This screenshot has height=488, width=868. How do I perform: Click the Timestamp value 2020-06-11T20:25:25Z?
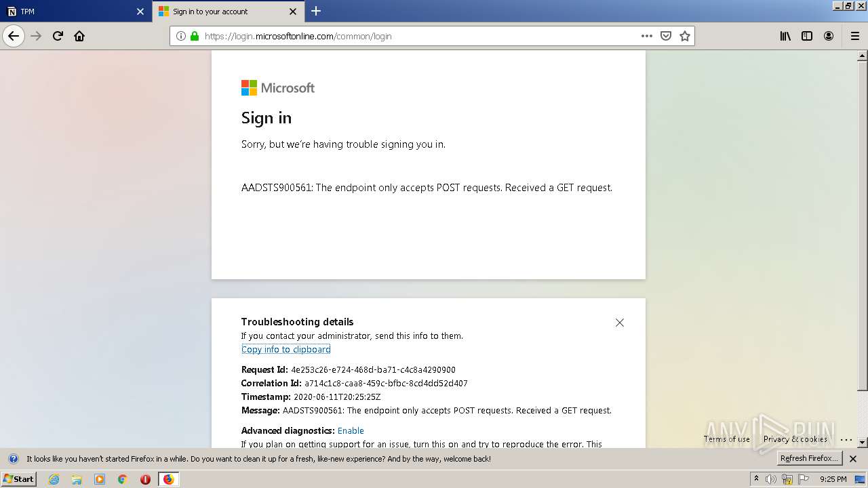click(337, 396)
